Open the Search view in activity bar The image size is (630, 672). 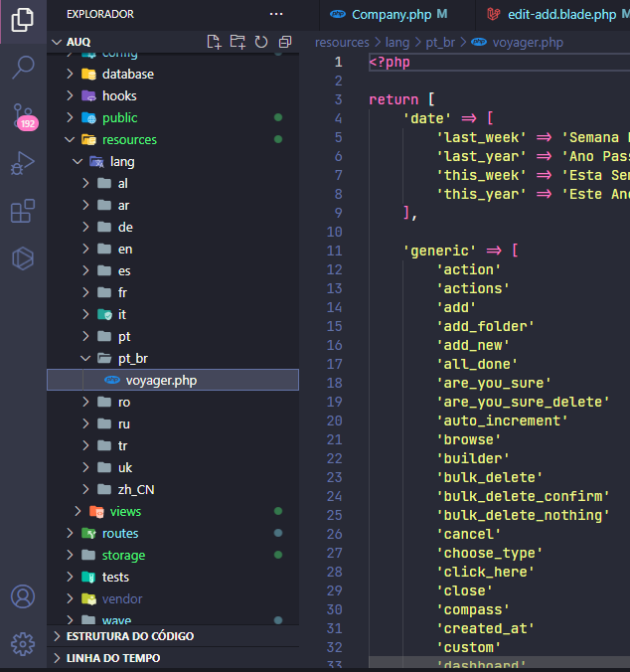(x=23, y=68)
